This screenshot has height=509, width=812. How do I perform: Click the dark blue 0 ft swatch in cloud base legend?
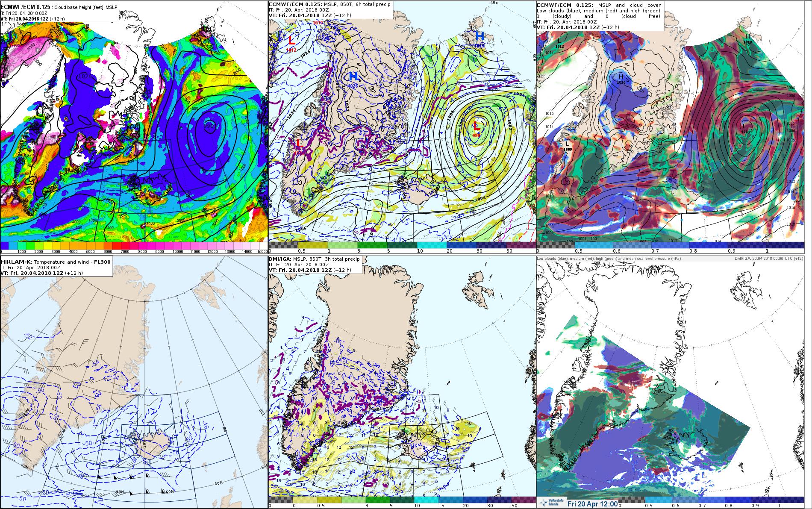(4, 246)
